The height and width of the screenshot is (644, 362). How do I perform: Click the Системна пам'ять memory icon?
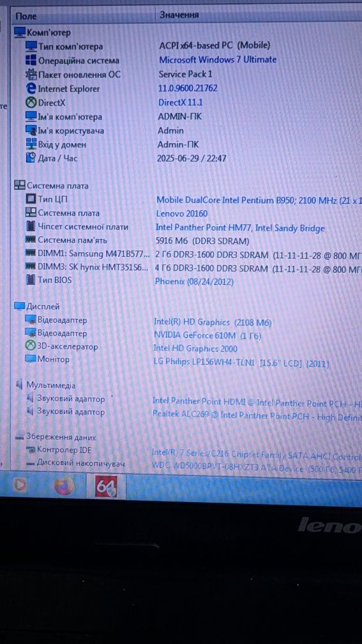tap(31, 240)
